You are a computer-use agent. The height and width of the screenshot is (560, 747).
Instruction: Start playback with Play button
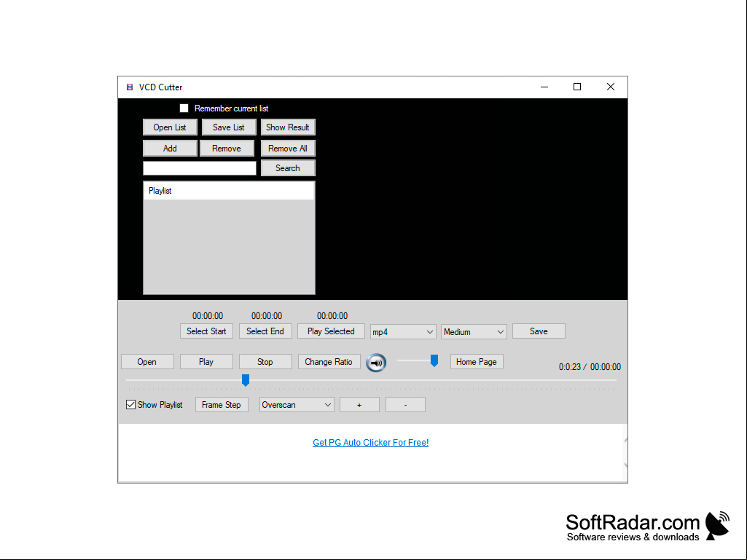pos(206,361)
